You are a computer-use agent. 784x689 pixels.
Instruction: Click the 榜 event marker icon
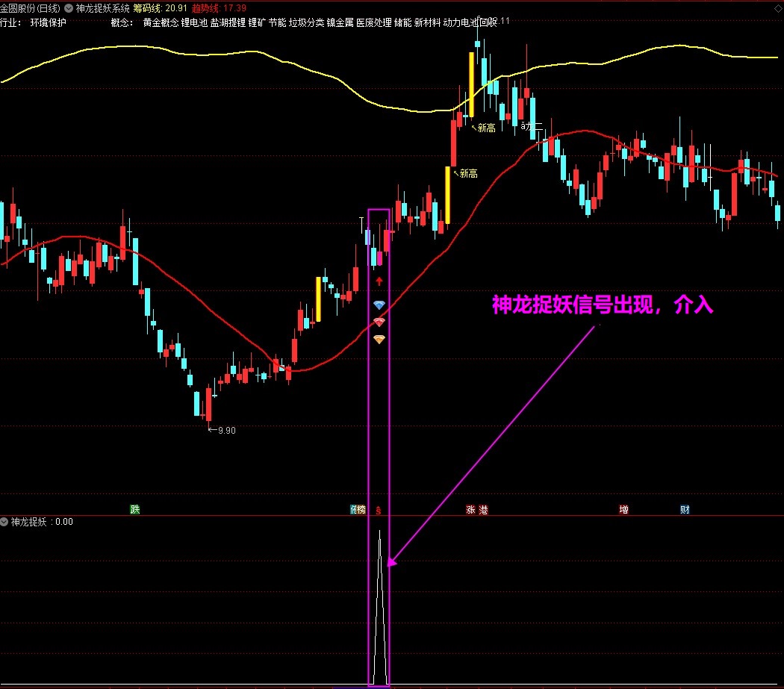tap(361, 510)
